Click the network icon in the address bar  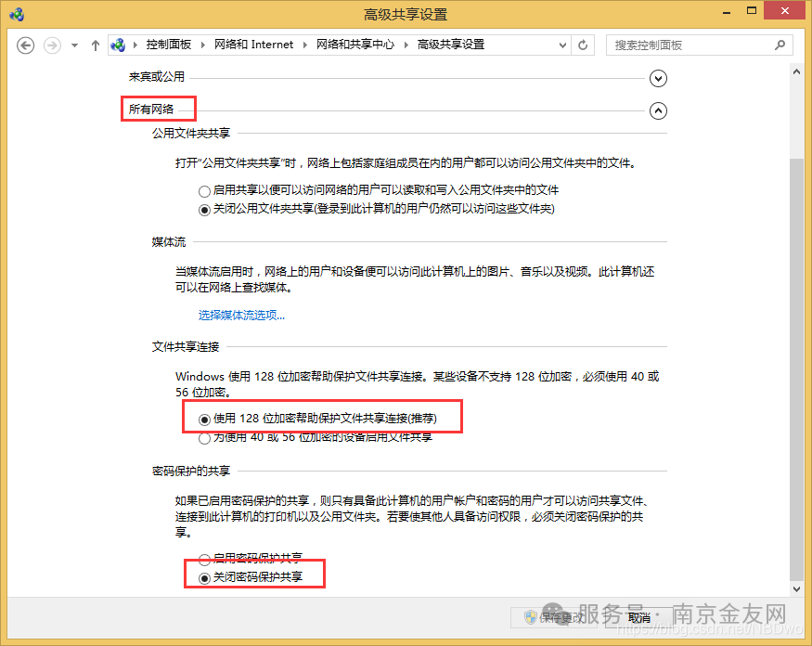[x=120, y=44]
